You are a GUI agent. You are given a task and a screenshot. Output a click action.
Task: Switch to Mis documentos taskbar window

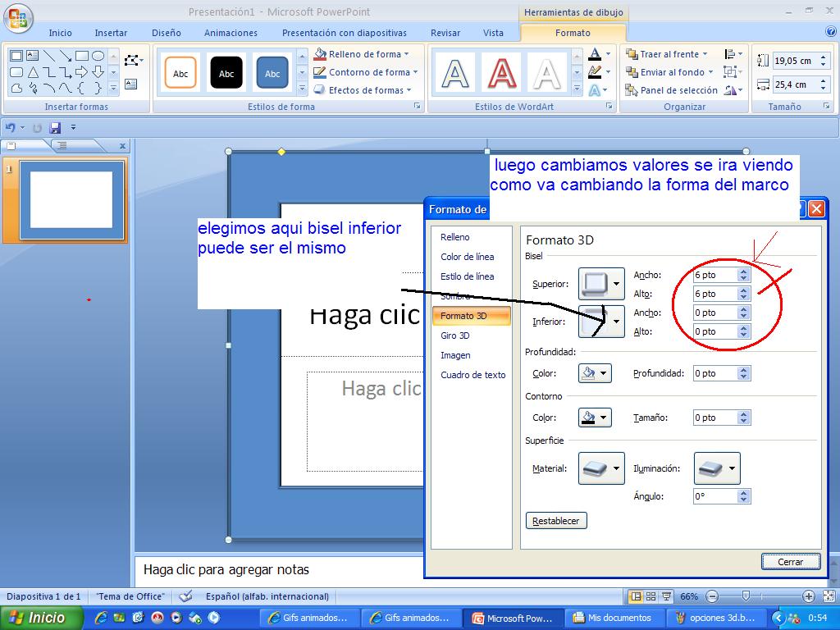(614, 618)
